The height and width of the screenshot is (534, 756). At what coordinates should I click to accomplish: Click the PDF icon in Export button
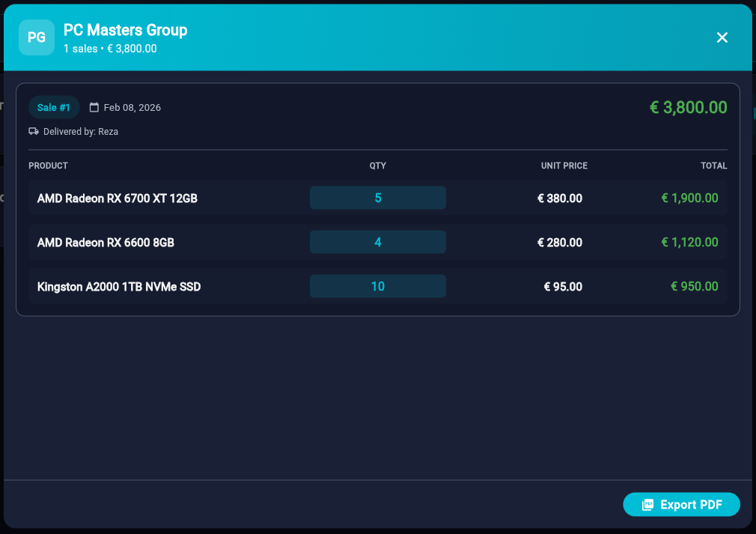pyautogui.click(x=648, y=505)
